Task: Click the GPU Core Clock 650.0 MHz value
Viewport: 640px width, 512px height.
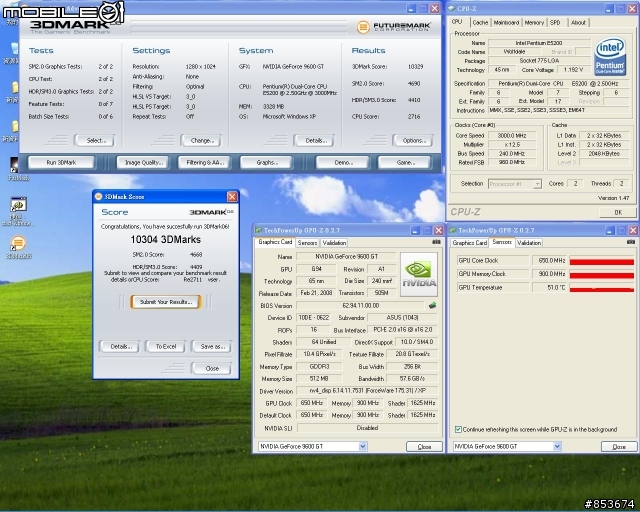Action: tap(549, 260)
